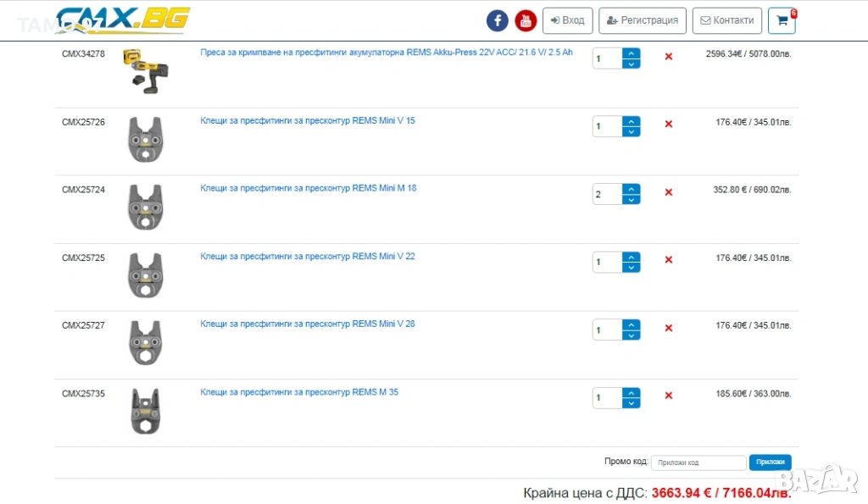The width and height of the screenshot is (868, 504).
Task: Focus the promo code input field
Action: [698, 462]
